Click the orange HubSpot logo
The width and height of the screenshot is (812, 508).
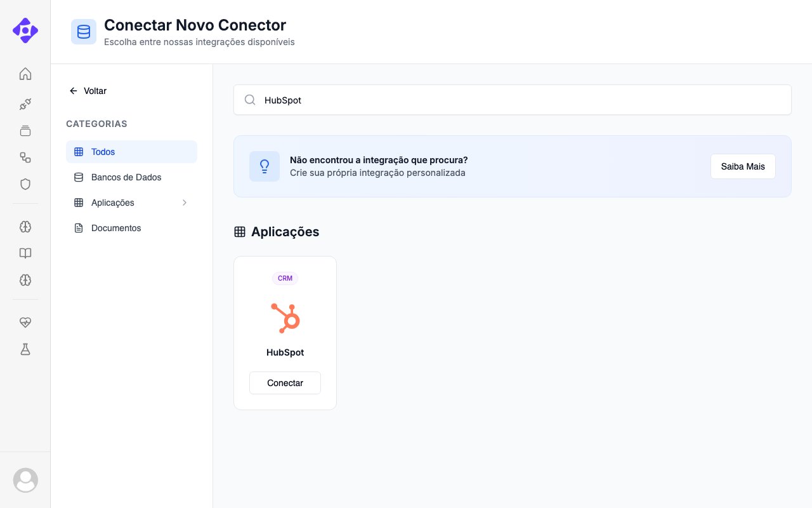(x=285, y=318)
